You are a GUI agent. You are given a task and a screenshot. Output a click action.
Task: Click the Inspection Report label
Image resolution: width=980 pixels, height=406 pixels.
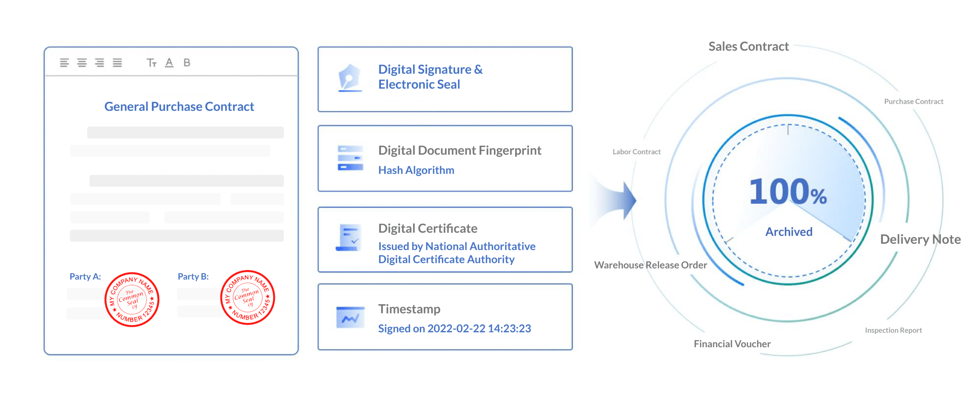[893, 330]
